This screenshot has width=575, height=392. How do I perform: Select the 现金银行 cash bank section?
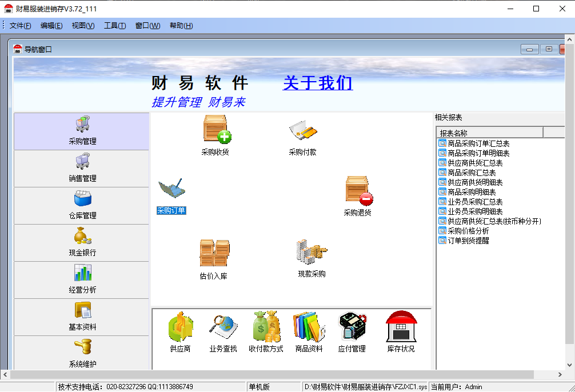81,243
